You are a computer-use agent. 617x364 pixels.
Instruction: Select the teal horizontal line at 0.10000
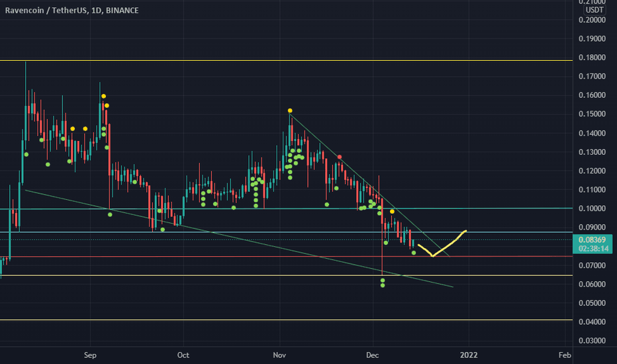click(x=286, y=208)
